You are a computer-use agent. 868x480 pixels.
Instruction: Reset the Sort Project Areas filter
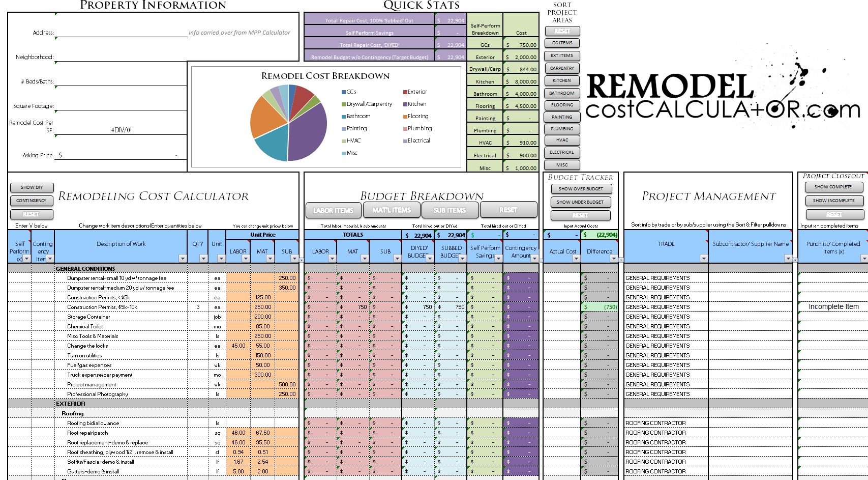click(562, 31)
